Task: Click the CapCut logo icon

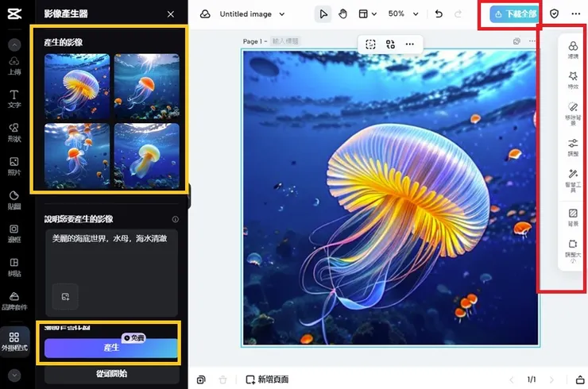Action: (x=14, y=13)
